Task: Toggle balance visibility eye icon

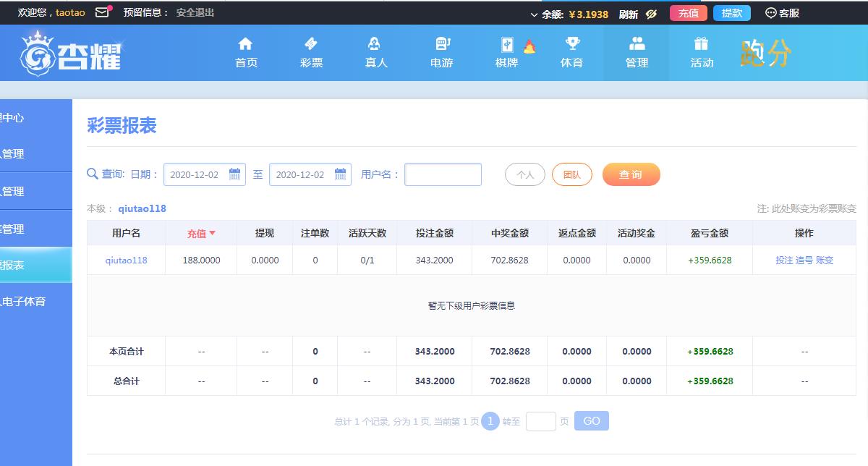Action: 651,14
